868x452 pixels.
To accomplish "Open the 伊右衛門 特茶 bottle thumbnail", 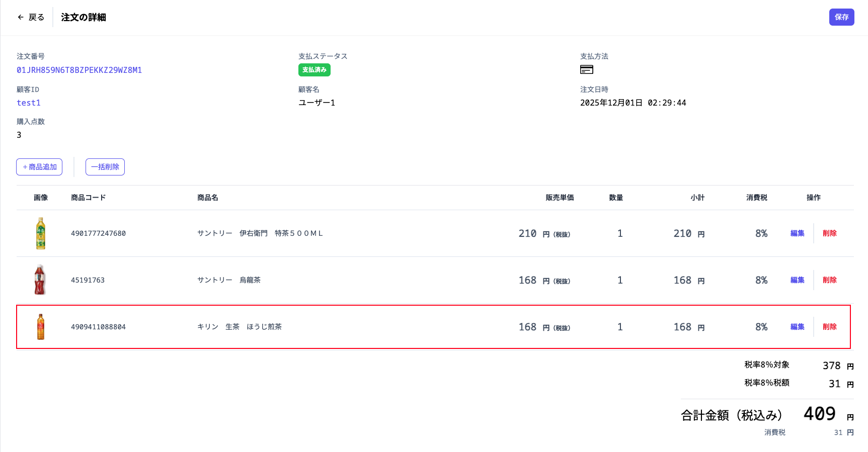I will click(41, 233).
